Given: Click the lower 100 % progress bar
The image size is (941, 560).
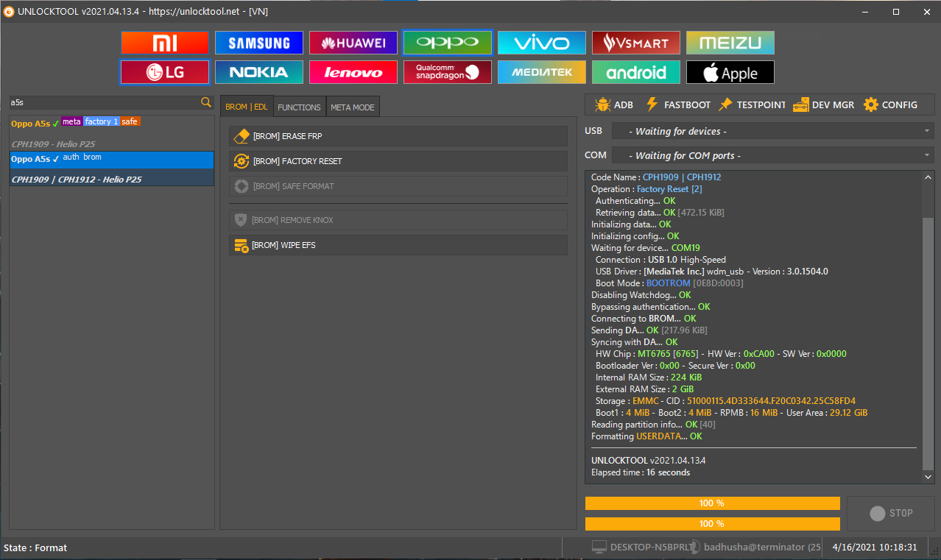Looking at the screenshot, I should [x=712, y=523].
